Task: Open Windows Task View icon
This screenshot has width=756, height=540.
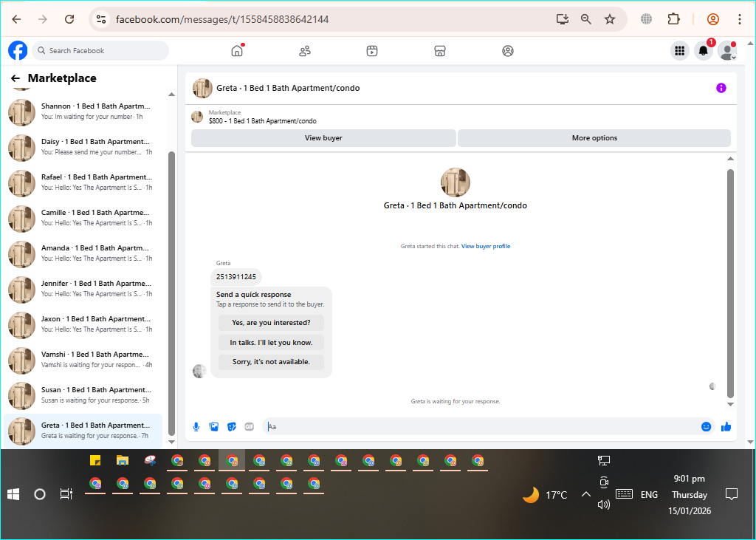Action: point(66,494)
